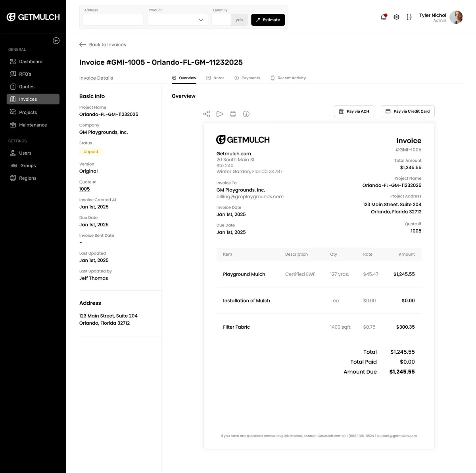The height and width of the screenshot is (473, 476).
Task: Click the GetMulch logo on invoice
Action: pyautogui.click(x=243, y=140)
